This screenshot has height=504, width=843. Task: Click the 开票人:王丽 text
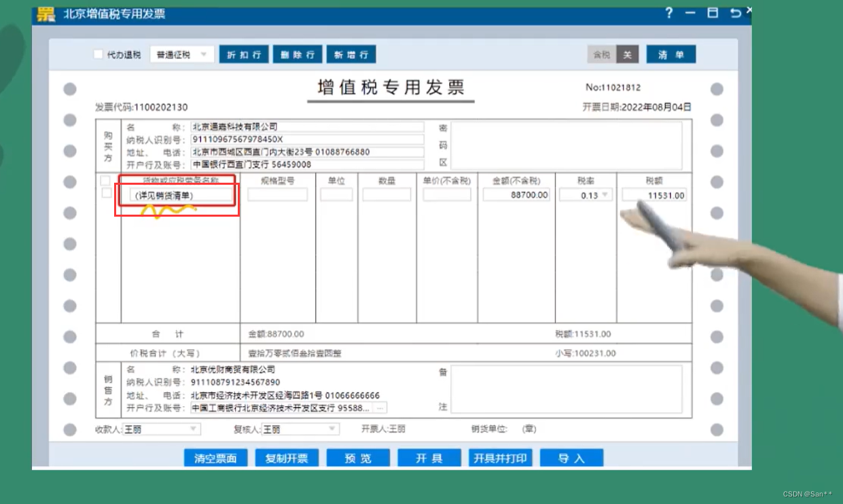point(384,429)
